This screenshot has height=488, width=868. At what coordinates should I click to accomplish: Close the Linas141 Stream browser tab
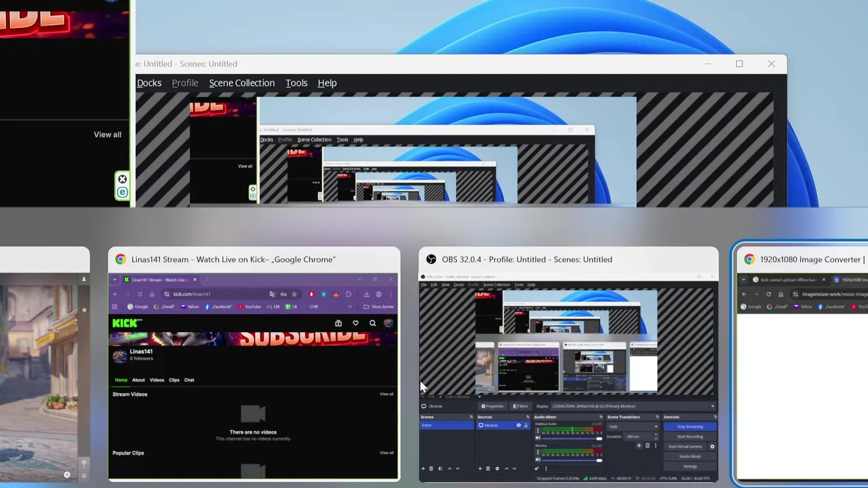coord(195,280)
